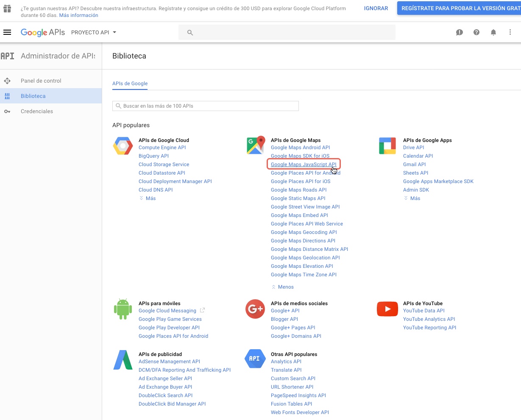Open Google Maps Distance Matrix API link

tap(309, 249)
